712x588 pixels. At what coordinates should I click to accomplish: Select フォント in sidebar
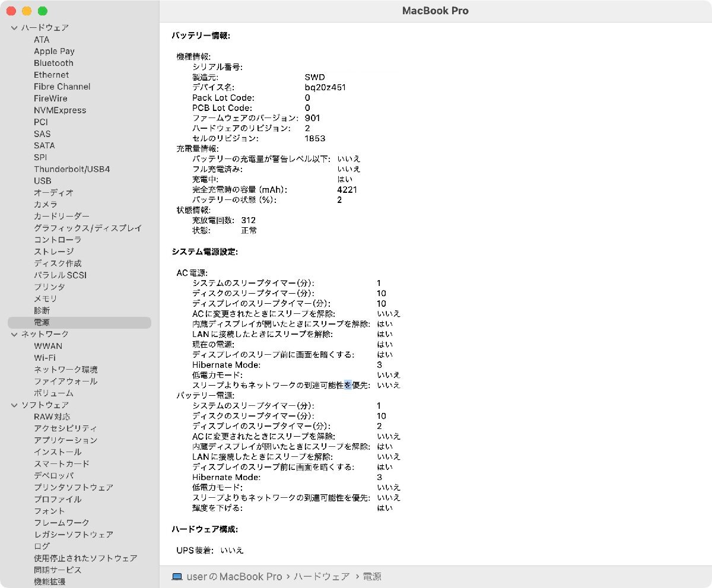point(49,511)
